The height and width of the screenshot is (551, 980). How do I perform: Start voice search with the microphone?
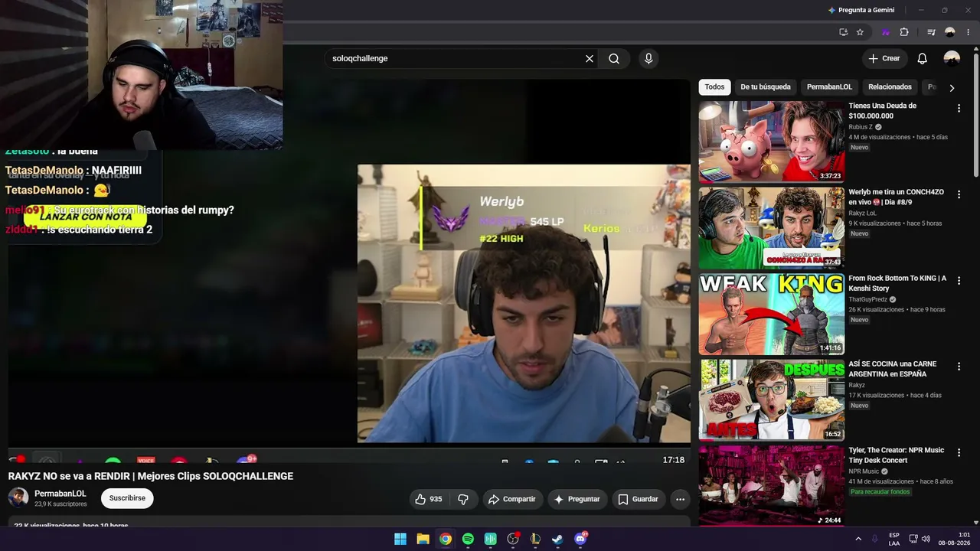pos(648,59)
